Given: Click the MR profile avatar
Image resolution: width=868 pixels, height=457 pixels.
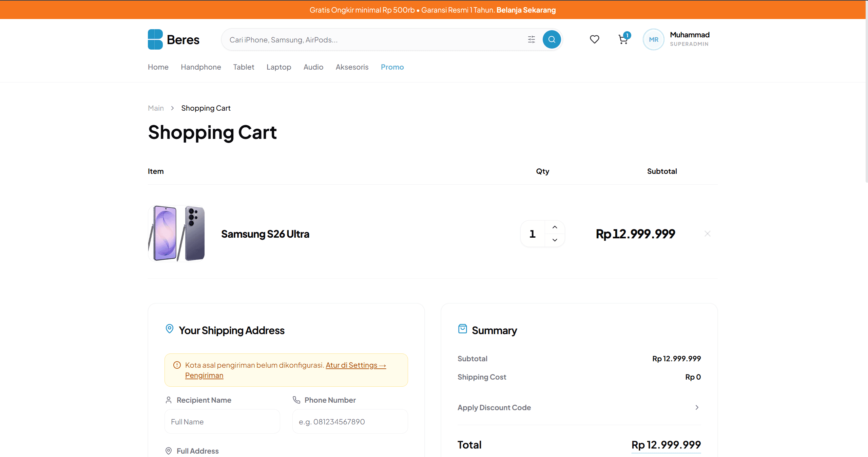Looking at the screenshot, I should [x=653, y=39].
